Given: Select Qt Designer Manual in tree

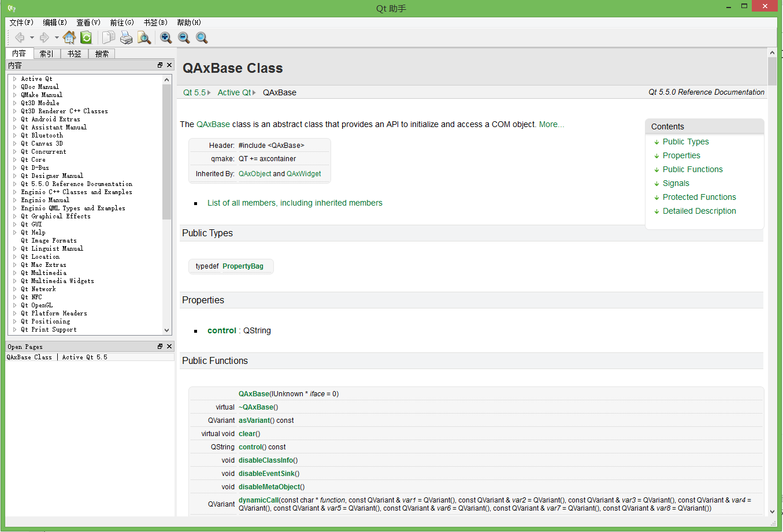Looking at the screenshot, I should [x=52, y=176].
